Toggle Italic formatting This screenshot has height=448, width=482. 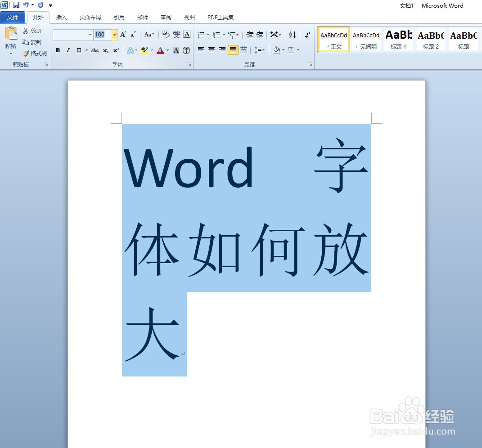click(x=68, y=50)
